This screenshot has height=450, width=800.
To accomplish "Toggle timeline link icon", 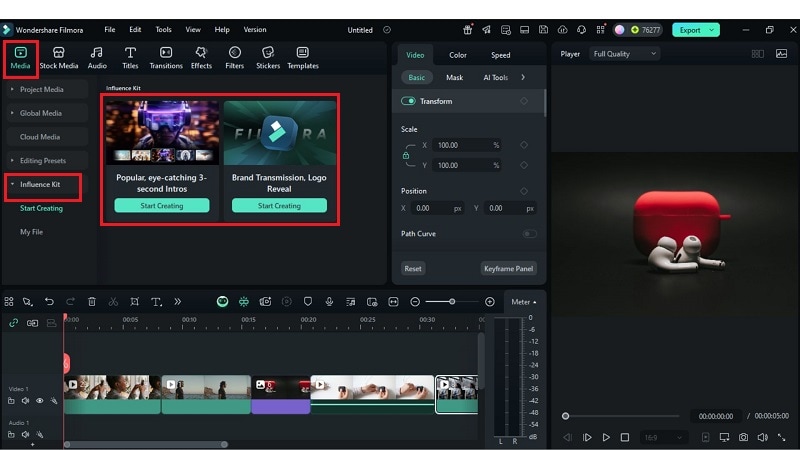I will tap(14, 322).
